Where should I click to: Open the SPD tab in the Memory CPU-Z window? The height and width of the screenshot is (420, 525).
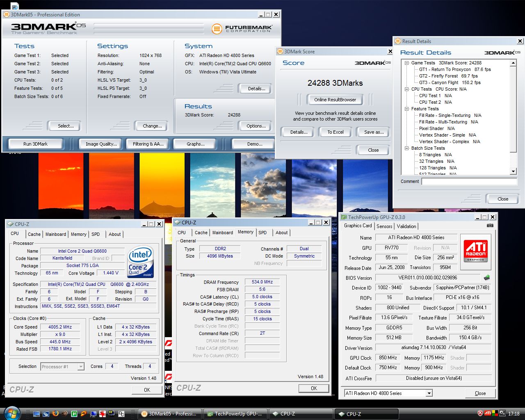[x=262, y=233]
